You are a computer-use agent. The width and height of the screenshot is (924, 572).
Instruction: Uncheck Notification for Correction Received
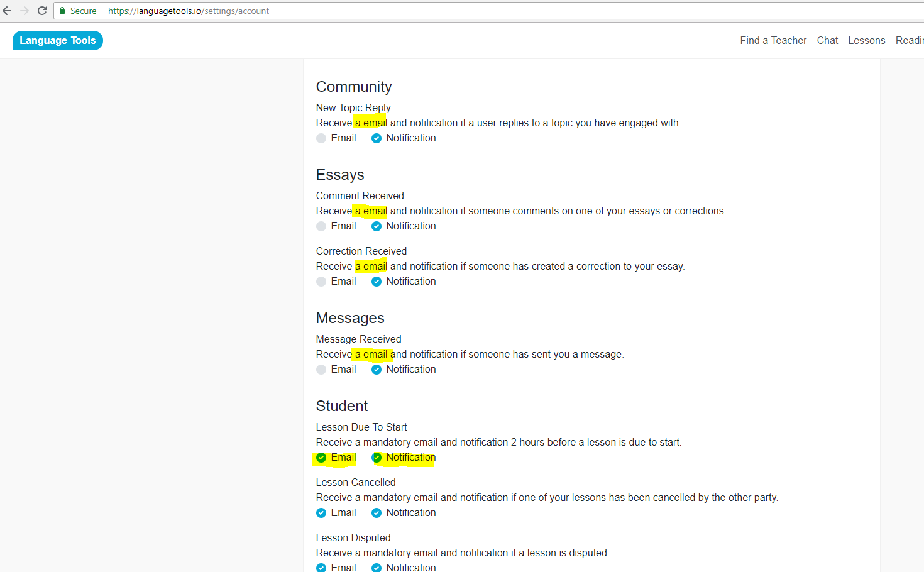coord(377,282)
